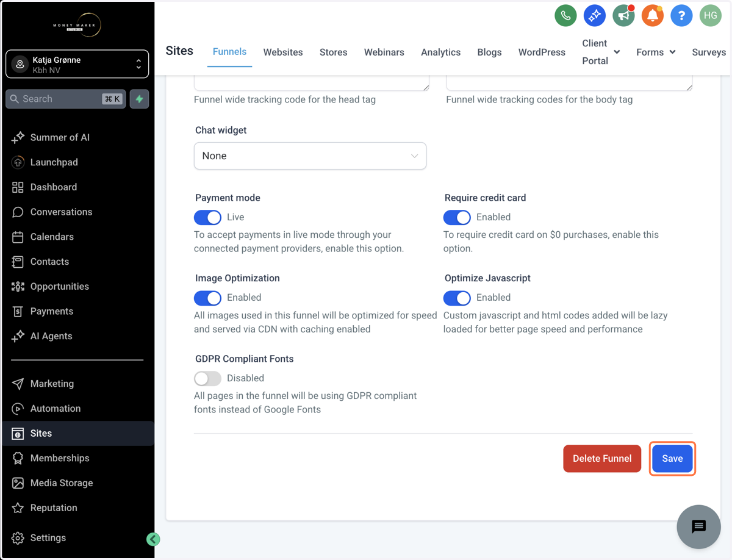This screenshot has height=560, width=732.
Task: Click the Launchpad icon in sidebar
Action: [x=18, y=162]
